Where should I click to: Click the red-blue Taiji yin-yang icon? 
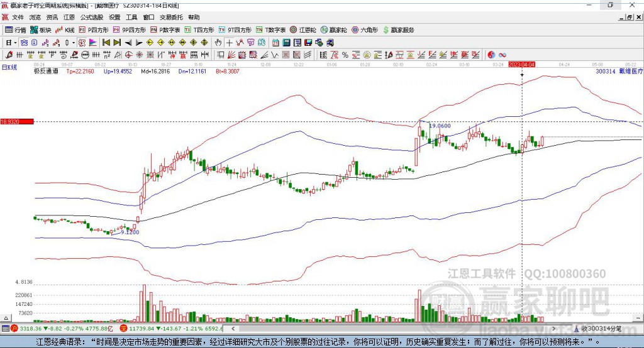491,55
